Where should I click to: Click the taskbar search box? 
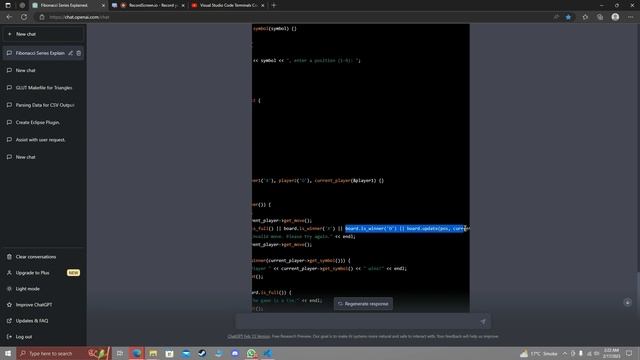[63, 353]
